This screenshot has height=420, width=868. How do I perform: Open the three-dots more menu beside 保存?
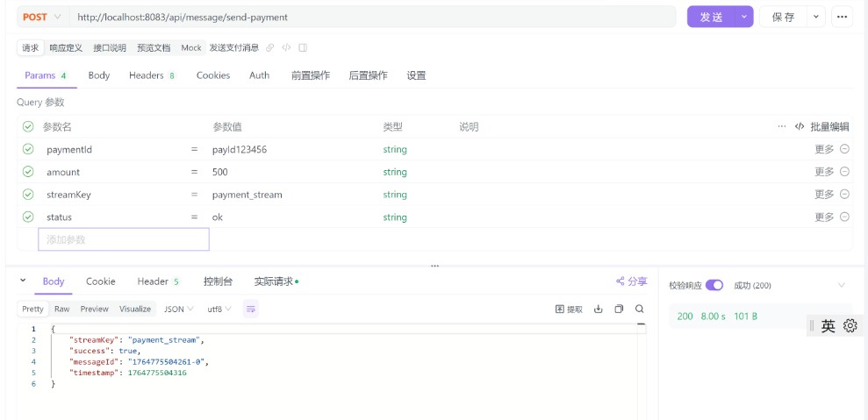tap(842, 18)
